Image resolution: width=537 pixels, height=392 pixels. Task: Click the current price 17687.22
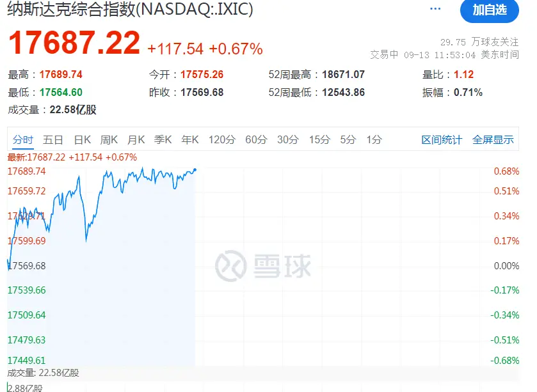[74, 43]
